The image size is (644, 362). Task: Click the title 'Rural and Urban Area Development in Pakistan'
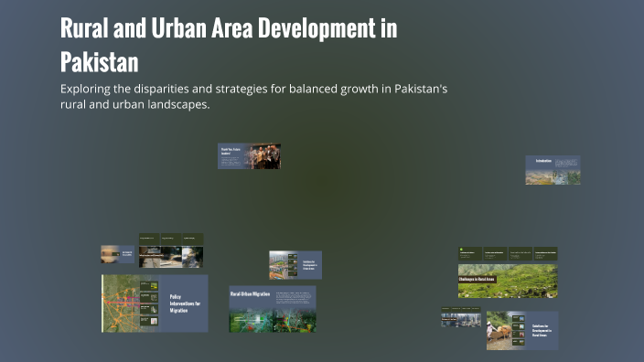click(x=229, y=45)
